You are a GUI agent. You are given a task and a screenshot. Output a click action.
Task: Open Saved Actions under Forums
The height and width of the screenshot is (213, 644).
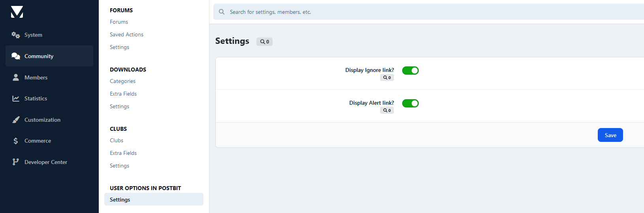click(126, 34)
